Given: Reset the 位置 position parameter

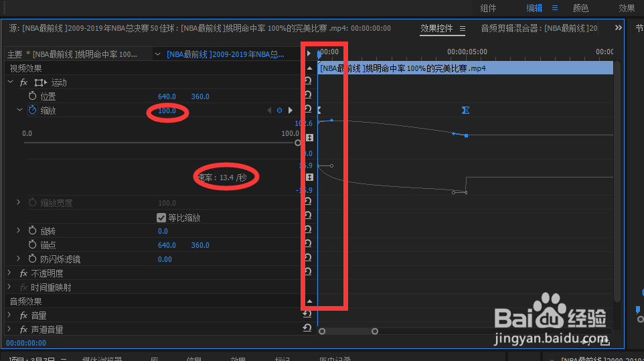Looking at the screenshot, I should [308, 95].
